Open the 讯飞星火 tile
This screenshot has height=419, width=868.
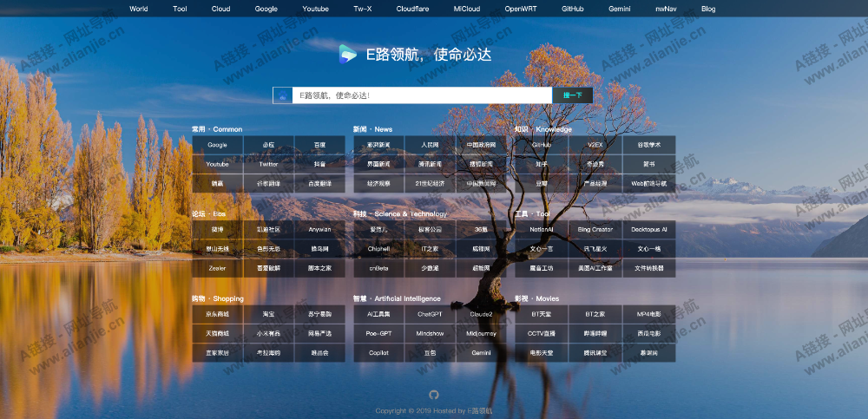click(595, 249)
